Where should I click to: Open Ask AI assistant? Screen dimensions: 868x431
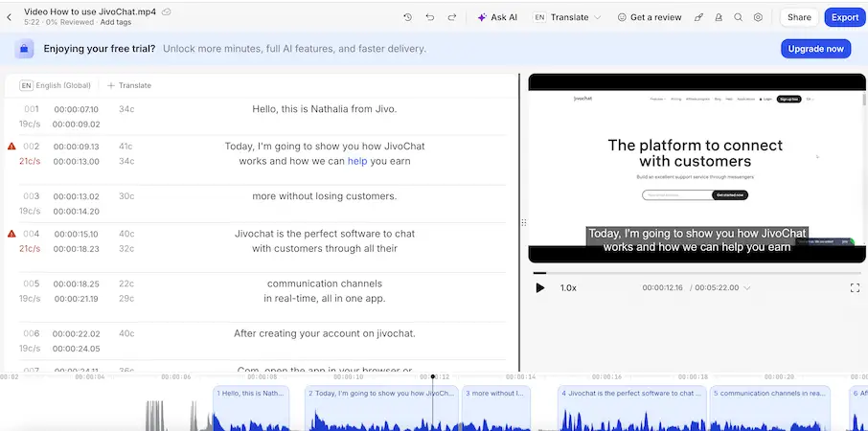coord(497,17)
